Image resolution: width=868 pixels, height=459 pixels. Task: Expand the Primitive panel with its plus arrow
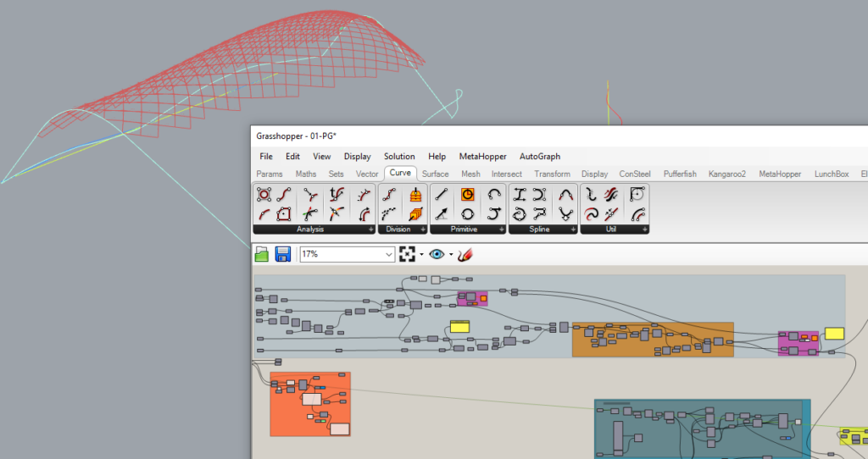pyautogui.click(x=502, y=229)
